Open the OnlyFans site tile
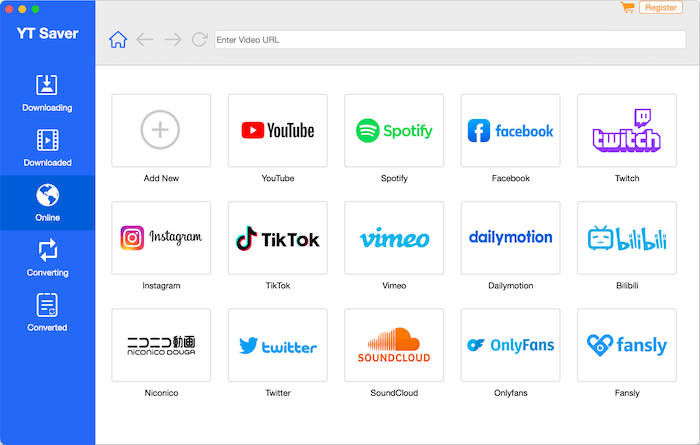Image resolution: width=700 pixels, height=445 pixels. point(511,345)
